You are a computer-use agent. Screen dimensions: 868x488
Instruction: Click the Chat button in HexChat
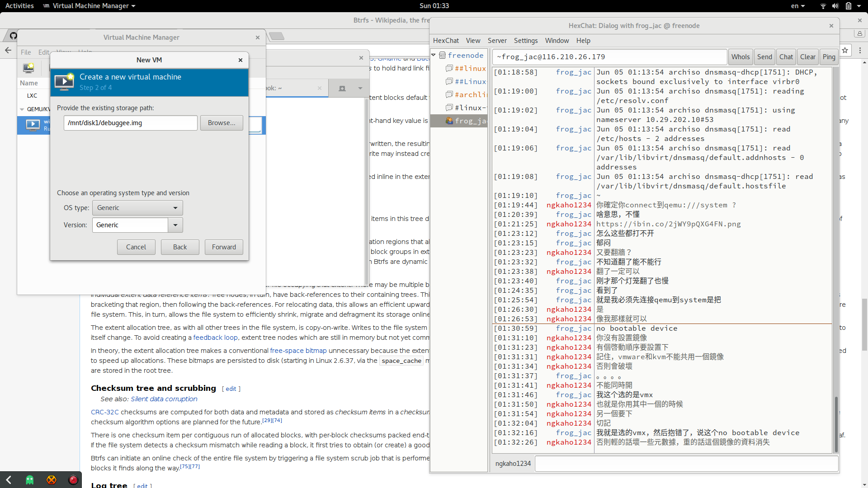tap(786, 57)
